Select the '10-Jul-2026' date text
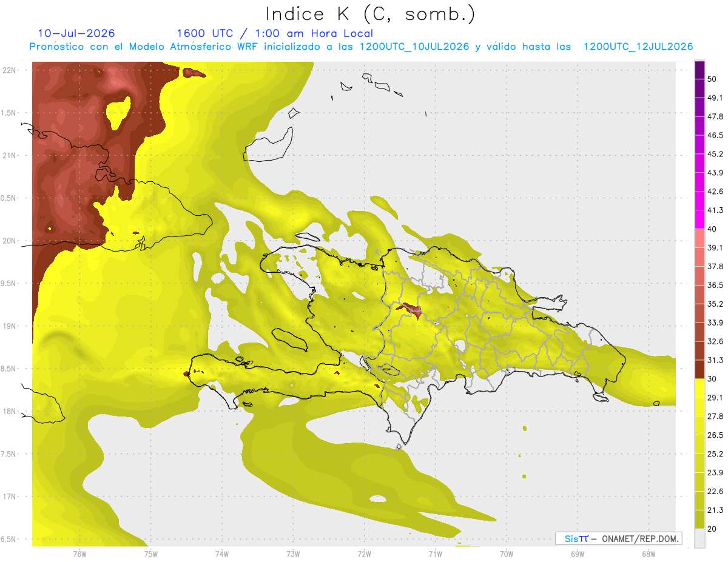728x562 pixels. pyautogui.click(x=76, y=33)
